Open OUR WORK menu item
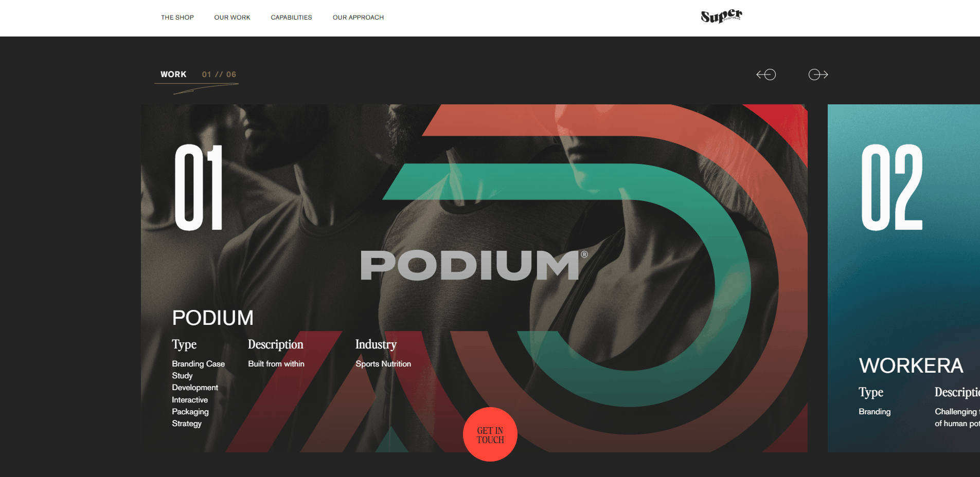The image size is (980, 477). click(232, 17)
